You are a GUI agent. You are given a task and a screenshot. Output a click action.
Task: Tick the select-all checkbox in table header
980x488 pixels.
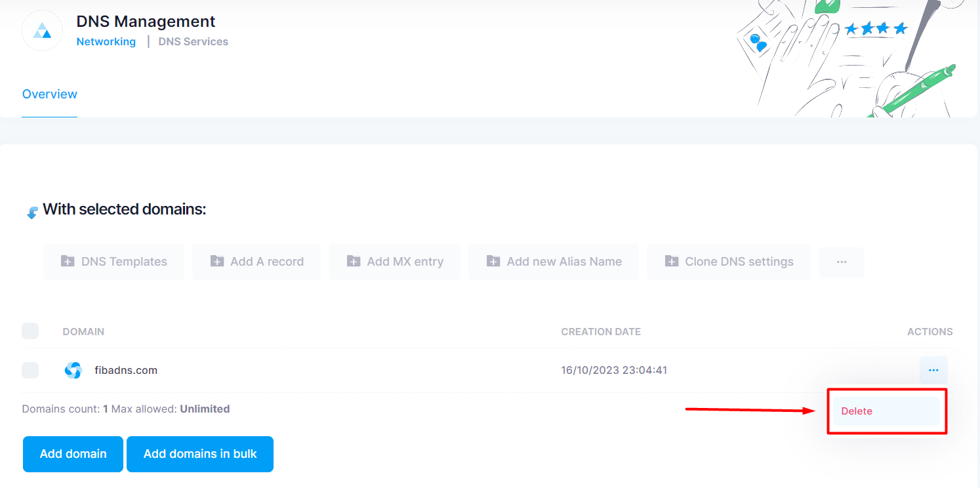(30, 331)
